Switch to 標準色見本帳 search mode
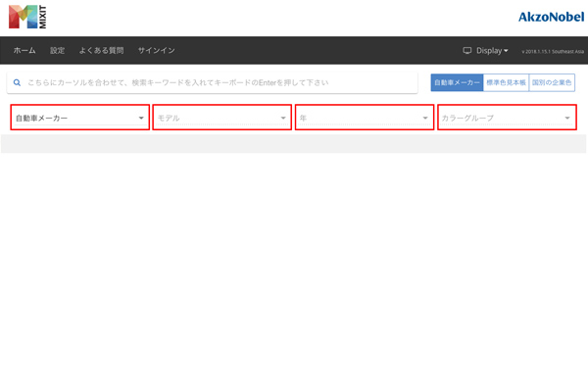This screenshot has height=392, width=588. coord(506,83)
